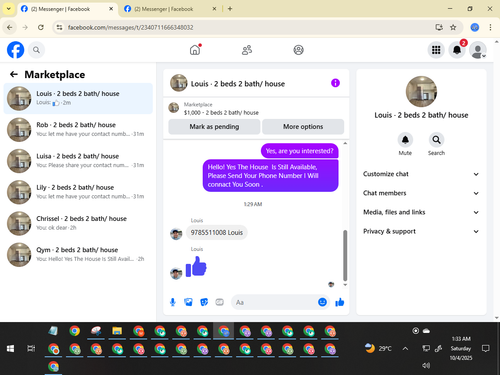This screenshot has width=500, height=375.
Task: Open the account profile picture menu
Action: coord(478,50)
